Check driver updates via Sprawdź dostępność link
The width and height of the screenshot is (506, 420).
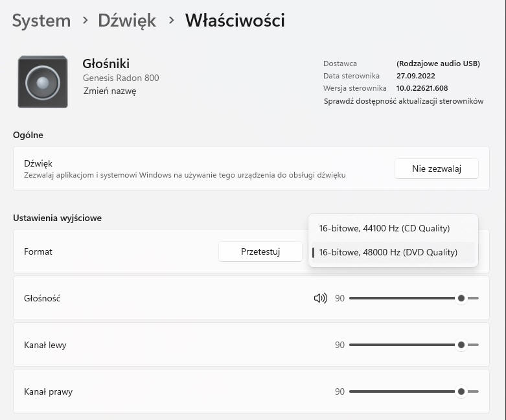pos(404,101)
